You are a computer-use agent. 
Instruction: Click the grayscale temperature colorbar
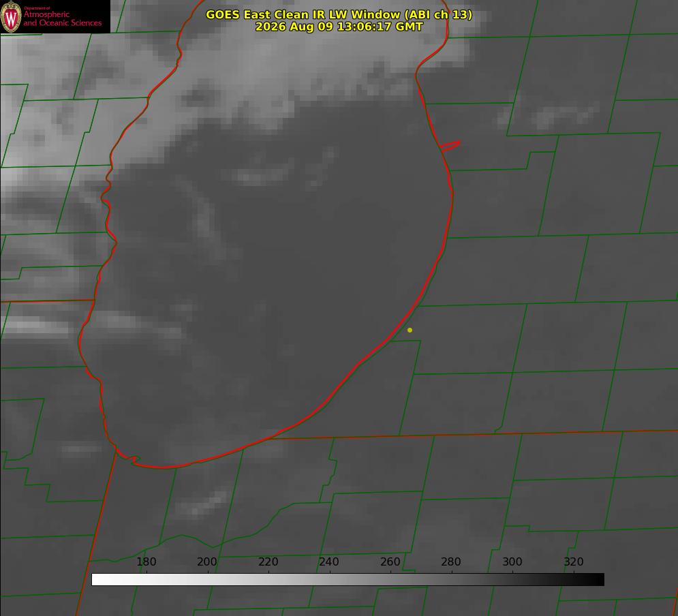(348, 579)
